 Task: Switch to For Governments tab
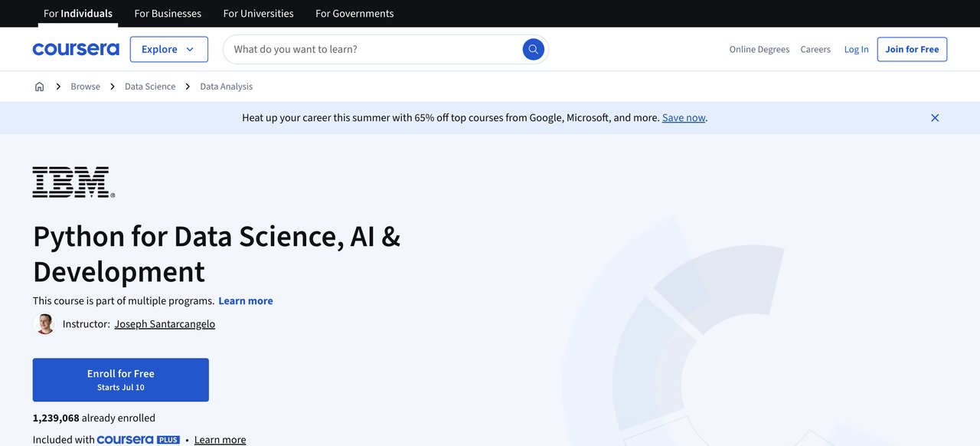[354, 14]
